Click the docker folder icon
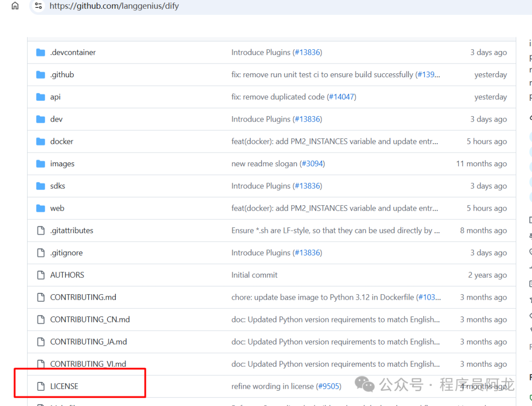The width and height of the screenshot is (532, 406). pos(41,141)
